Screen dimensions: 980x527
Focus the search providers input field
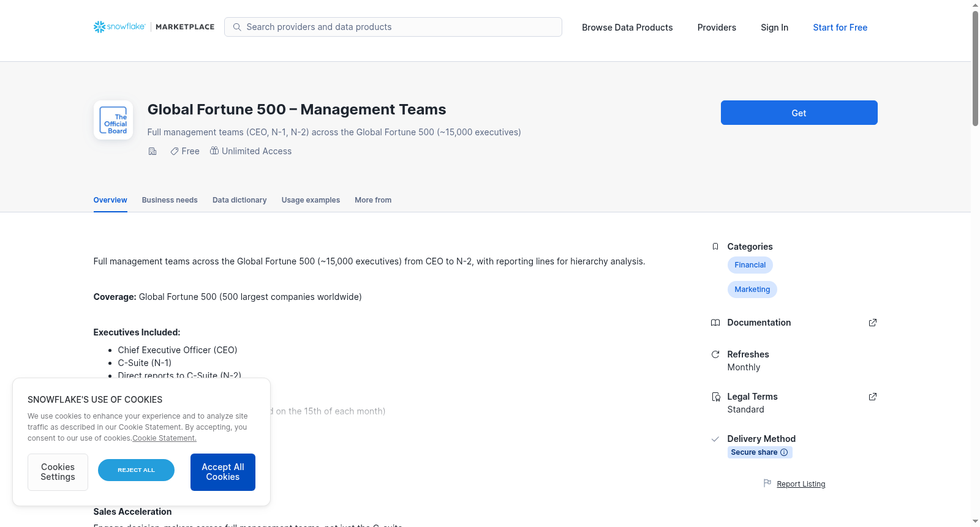(x=393, y=27)
